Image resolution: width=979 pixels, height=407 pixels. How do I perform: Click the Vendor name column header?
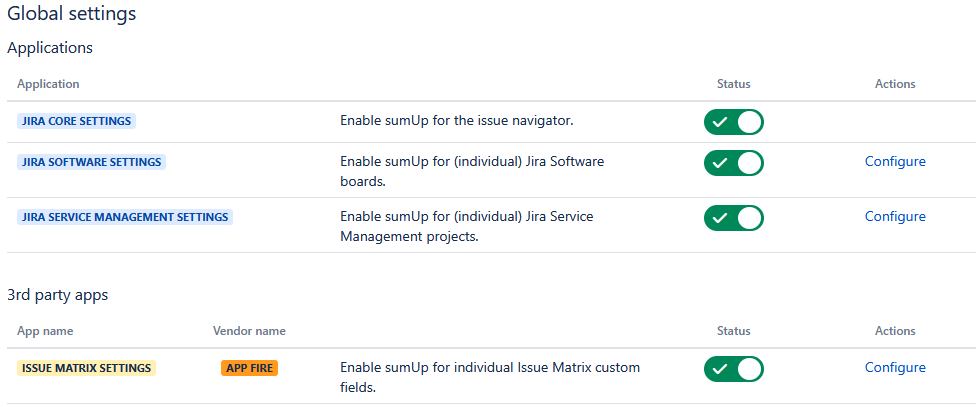tap(249, 331)
